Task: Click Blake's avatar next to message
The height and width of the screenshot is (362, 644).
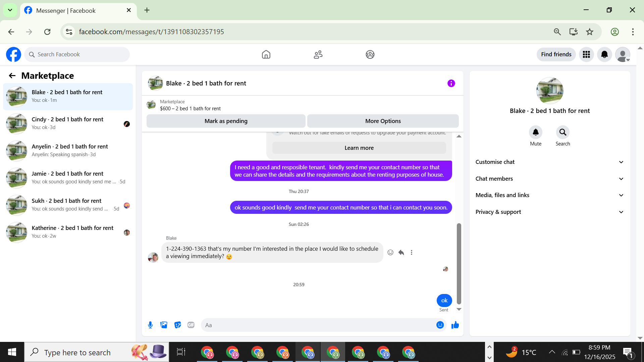Action: click(x=153, y=257)
